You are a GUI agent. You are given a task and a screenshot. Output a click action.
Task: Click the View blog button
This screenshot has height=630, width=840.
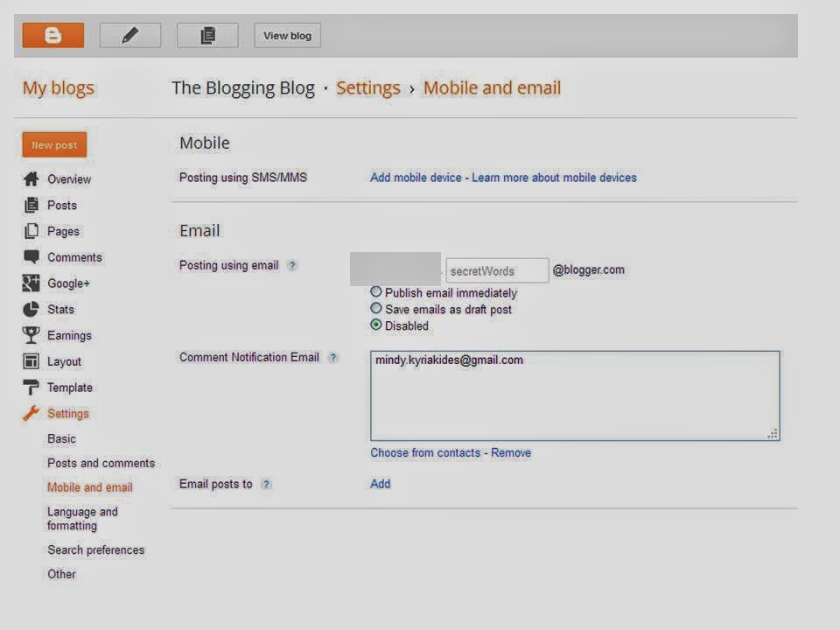(288, 35)
